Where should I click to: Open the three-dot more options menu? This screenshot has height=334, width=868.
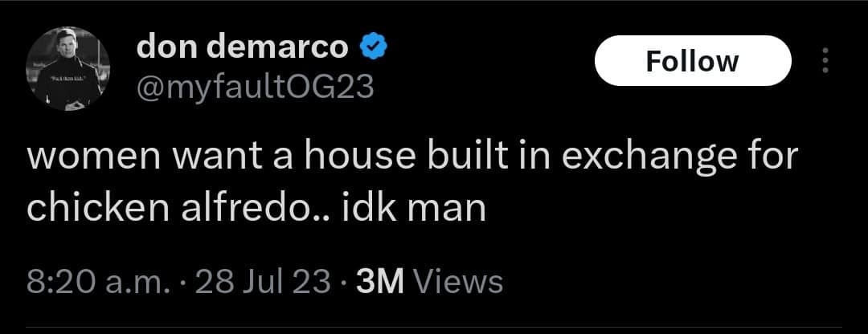click(825, 60)
